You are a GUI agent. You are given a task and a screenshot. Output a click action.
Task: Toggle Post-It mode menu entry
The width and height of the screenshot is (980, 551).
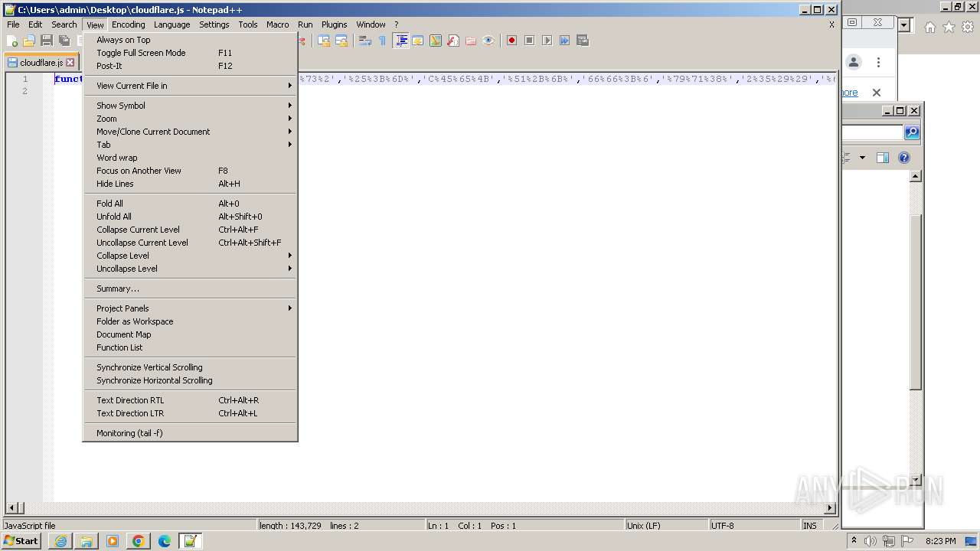tap(190, 66)
